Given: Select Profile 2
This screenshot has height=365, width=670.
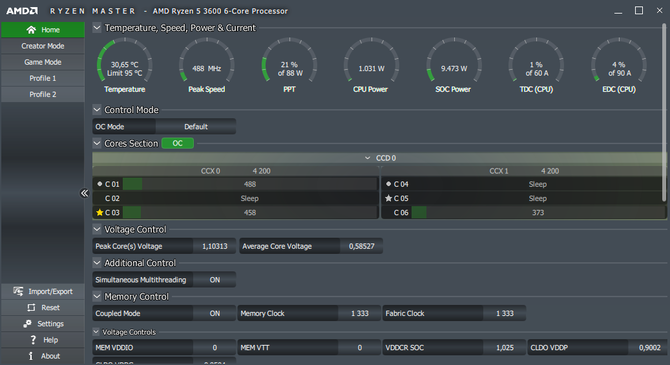Looking at the screenshot, I should click(43, 94).
